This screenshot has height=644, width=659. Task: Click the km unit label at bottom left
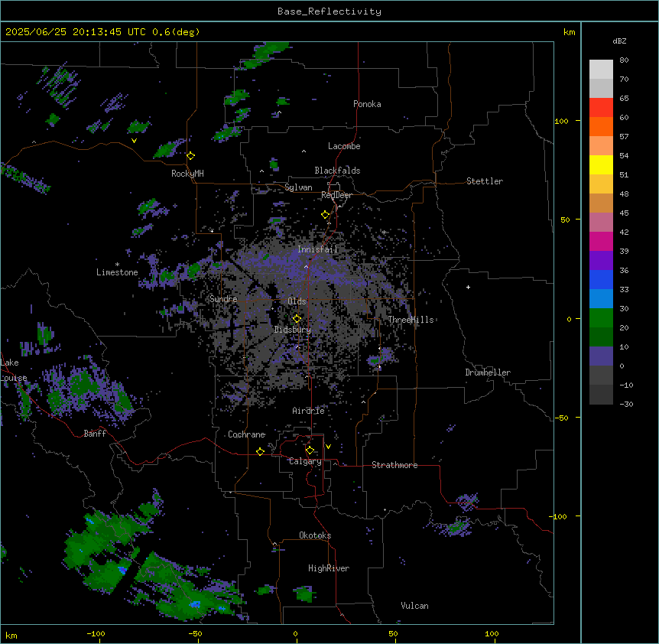pyautogui.click(x=11, y=636)
